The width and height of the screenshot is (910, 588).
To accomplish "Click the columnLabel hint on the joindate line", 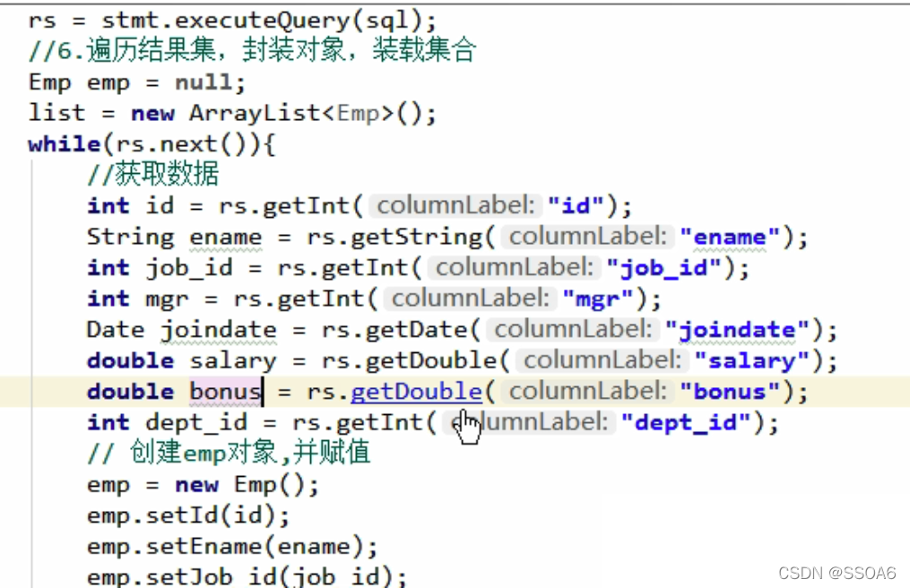I will point(573,330).
